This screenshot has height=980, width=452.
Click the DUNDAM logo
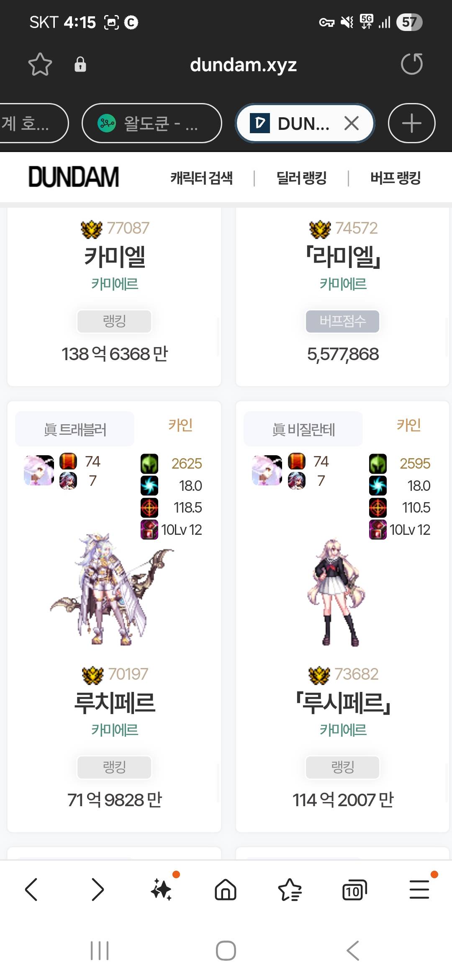click(x=74, y=177)
